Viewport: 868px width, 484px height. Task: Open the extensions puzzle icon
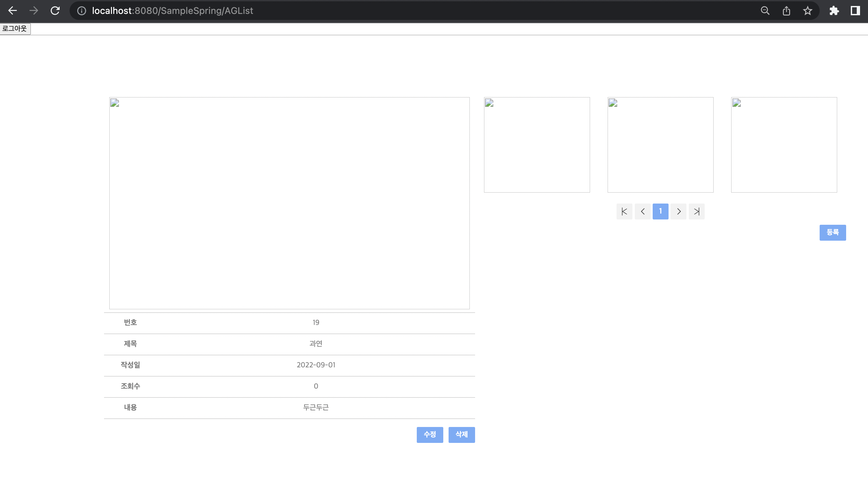coord(834,11)
